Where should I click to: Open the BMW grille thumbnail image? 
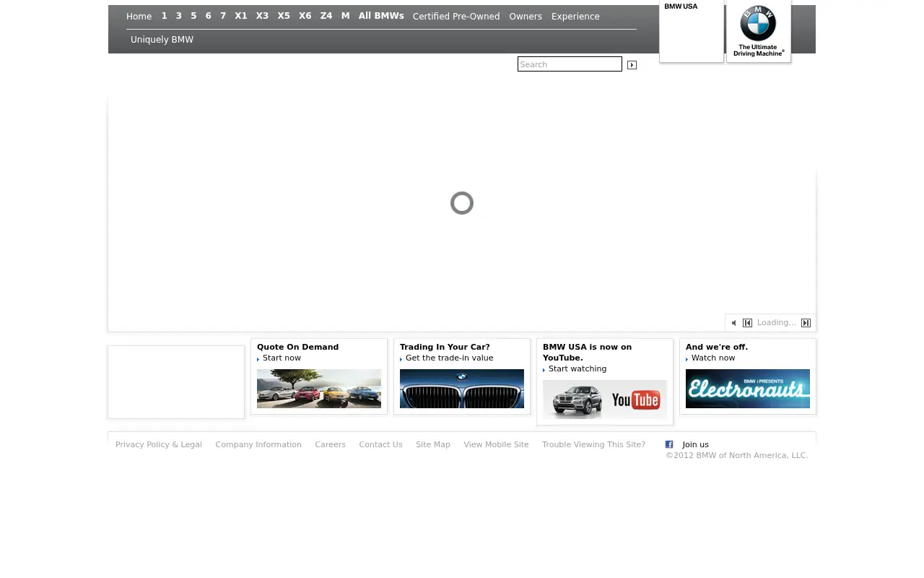click(462, 389)
